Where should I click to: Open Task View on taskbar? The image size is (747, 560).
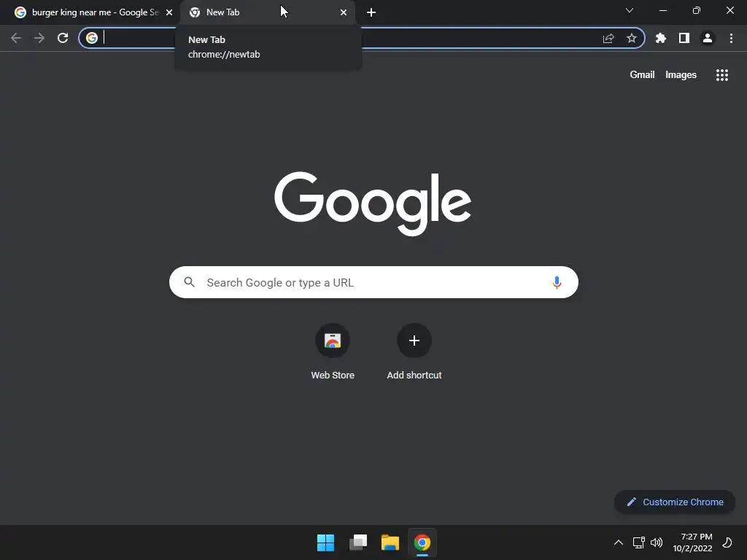click(x=358, y=542)
